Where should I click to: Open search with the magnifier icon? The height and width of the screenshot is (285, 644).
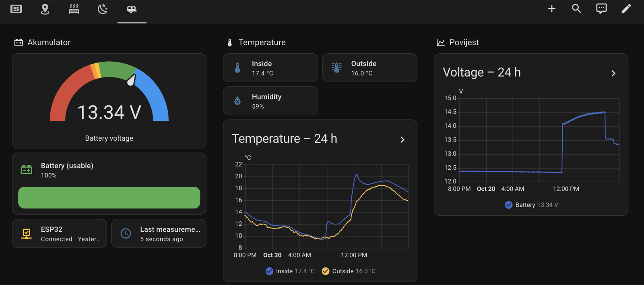tap(576, 8)
